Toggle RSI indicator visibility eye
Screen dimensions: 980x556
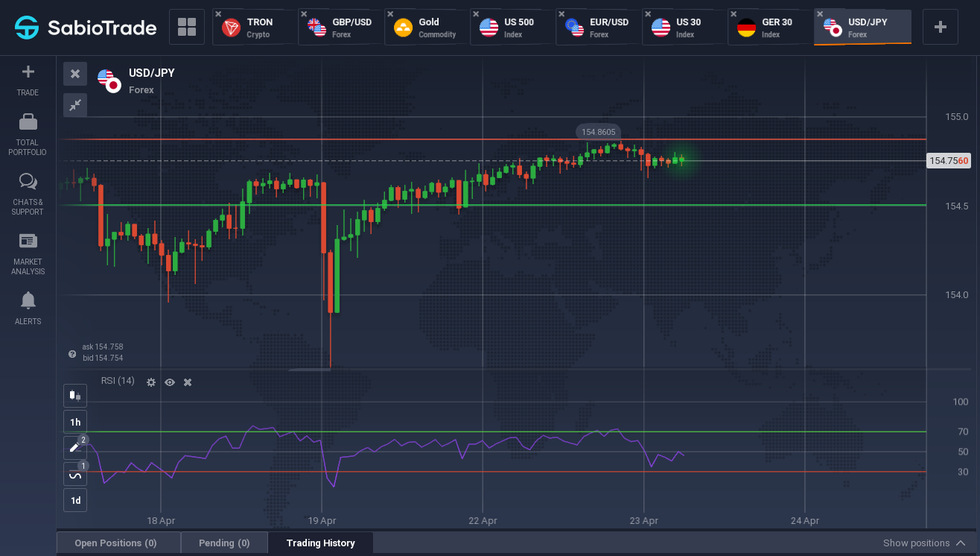pyautogui.click(x=170, y=382)
